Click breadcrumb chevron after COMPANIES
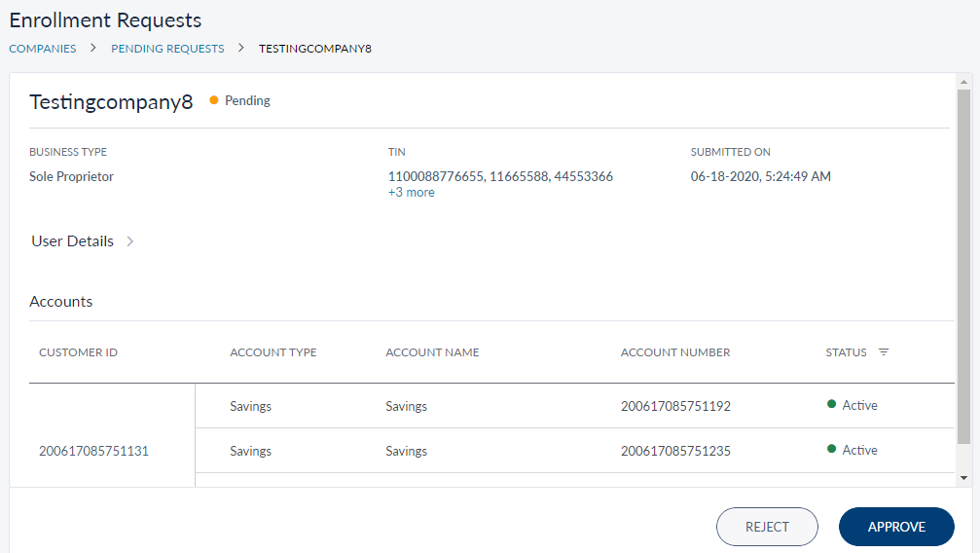980x553 pixels. coord(93,48)
